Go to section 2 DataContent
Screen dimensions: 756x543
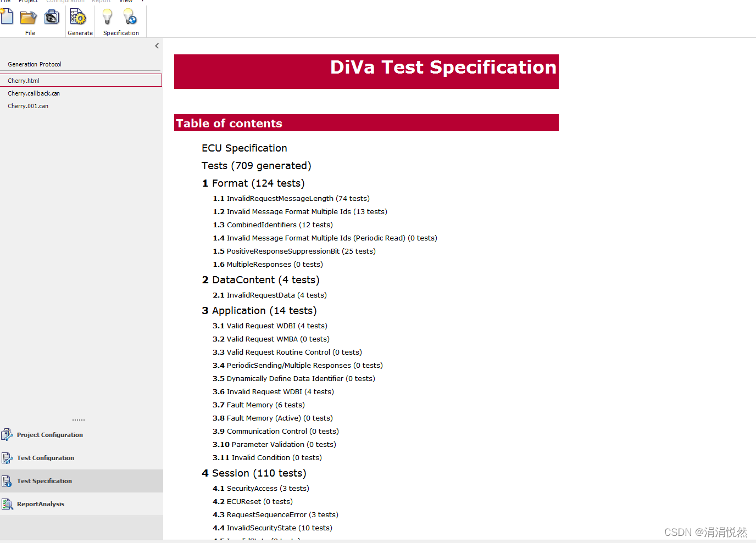pyautogui.click(x=260, y=280)
